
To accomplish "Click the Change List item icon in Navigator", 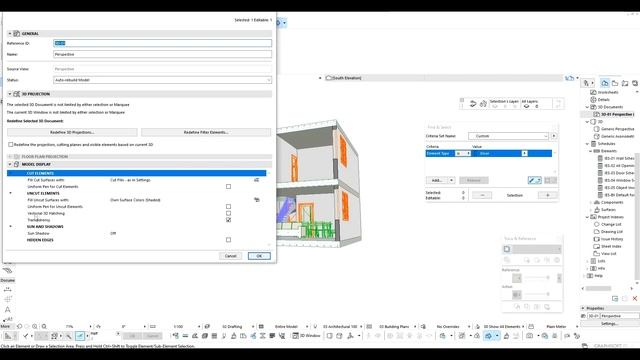I will coord(596,224).
